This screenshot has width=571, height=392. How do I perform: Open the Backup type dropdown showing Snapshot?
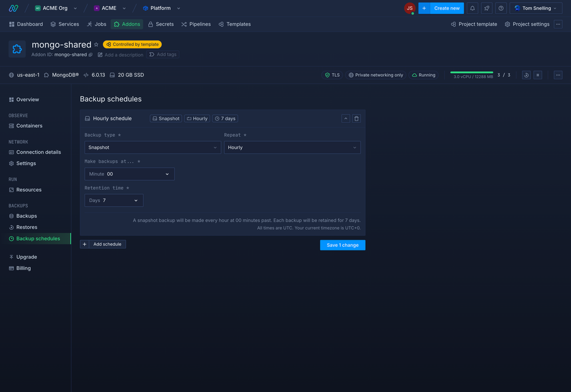click(152, 147)
